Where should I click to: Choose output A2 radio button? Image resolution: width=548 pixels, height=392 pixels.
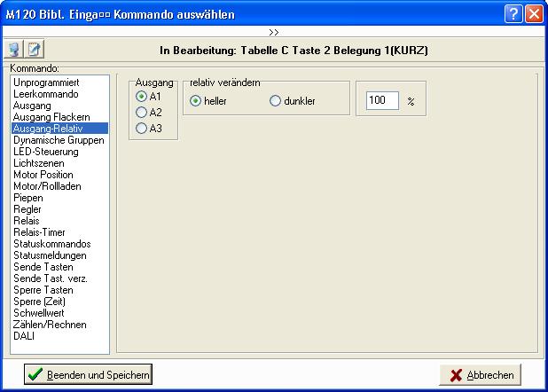(x=141, y=112)
